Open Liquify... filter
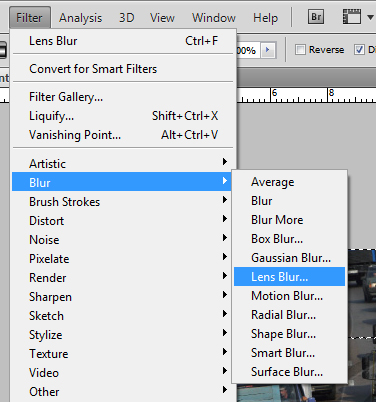Screen dimensions: 376x402 [123, 116]
